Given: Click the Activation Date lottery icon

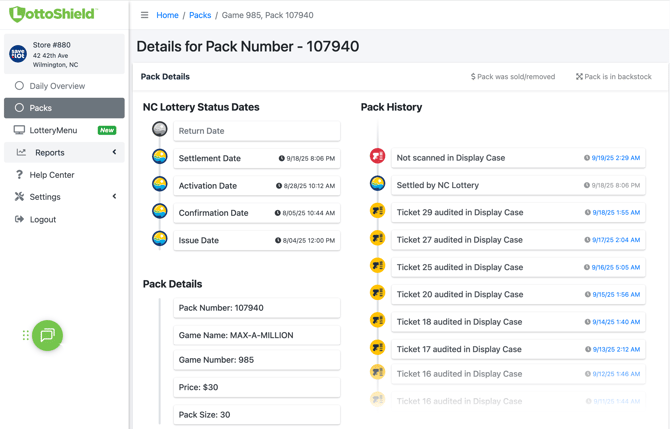Looking at the screenshot, I should (x=160, y=185).
